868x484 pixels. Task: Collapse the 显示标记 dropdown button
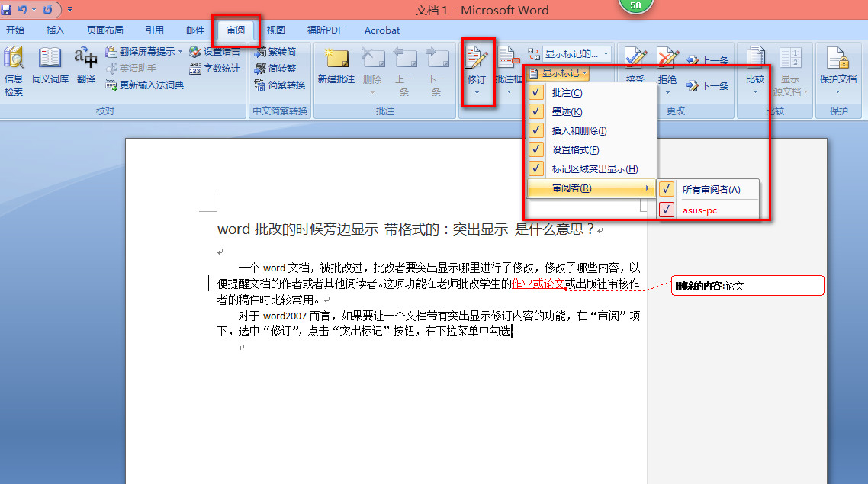pyautogui.click(x=558, y=73)
